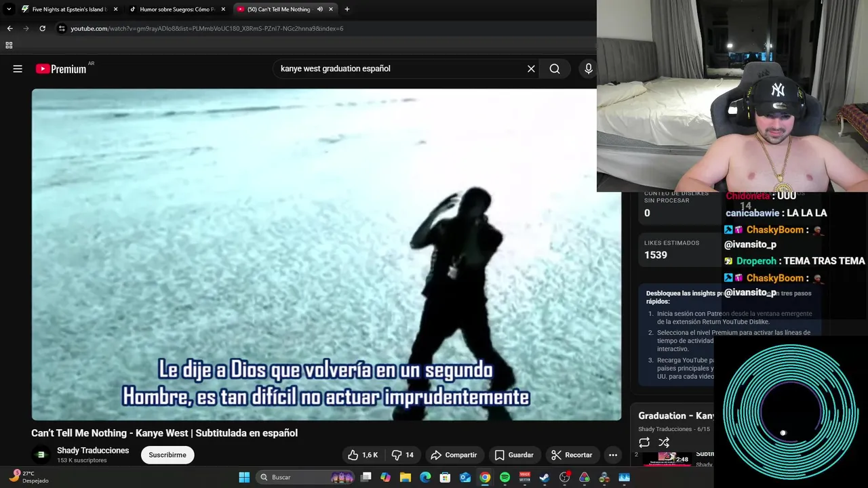Close the Humor sobre Suegros tab
The width and height of the screenshot is (868, 488).
tap(223, 9)
